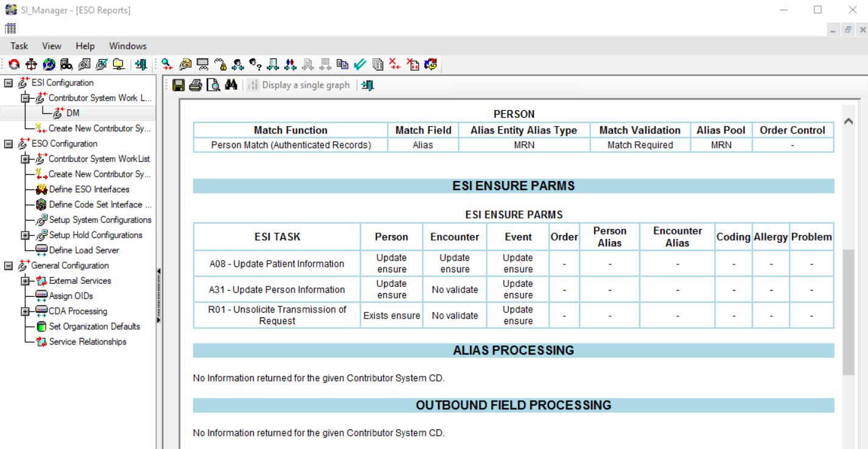Click the yellow padlock toolbar icon
The image size is (868, 449).
[x=220, y=64]
